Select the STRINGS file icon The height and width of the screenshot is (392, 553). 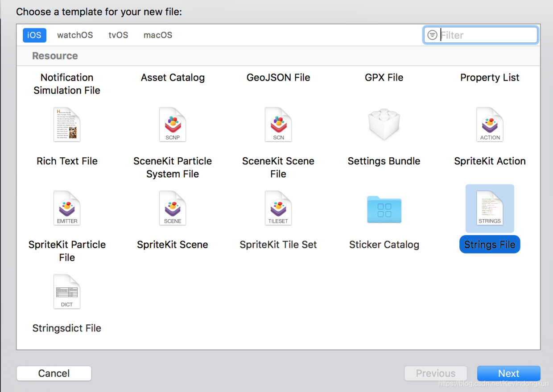pos(490,208)
